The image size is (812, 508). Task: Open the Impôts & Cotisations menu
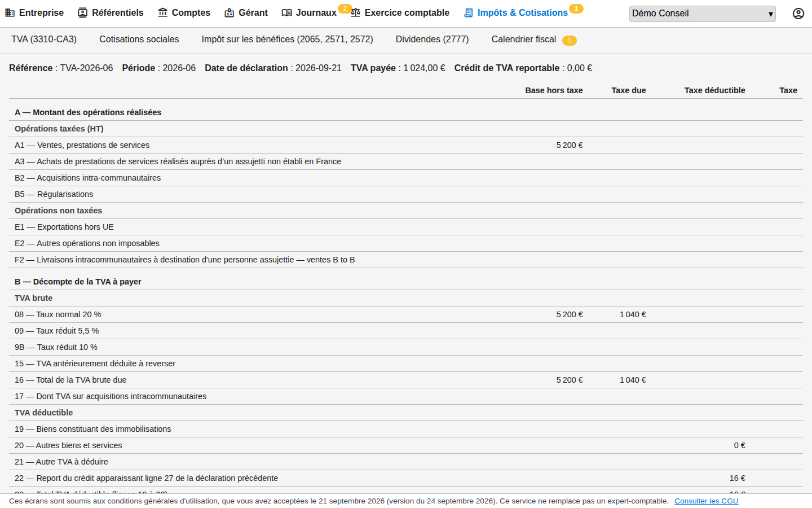pos(516,12)
